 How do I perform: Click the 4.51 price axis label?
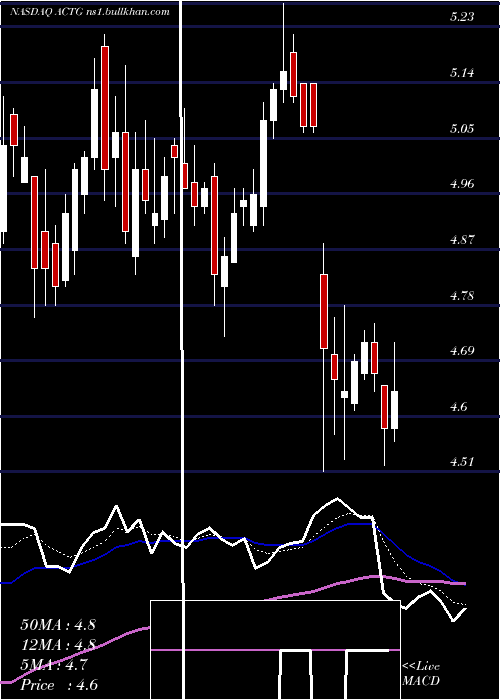click(462, 462)
